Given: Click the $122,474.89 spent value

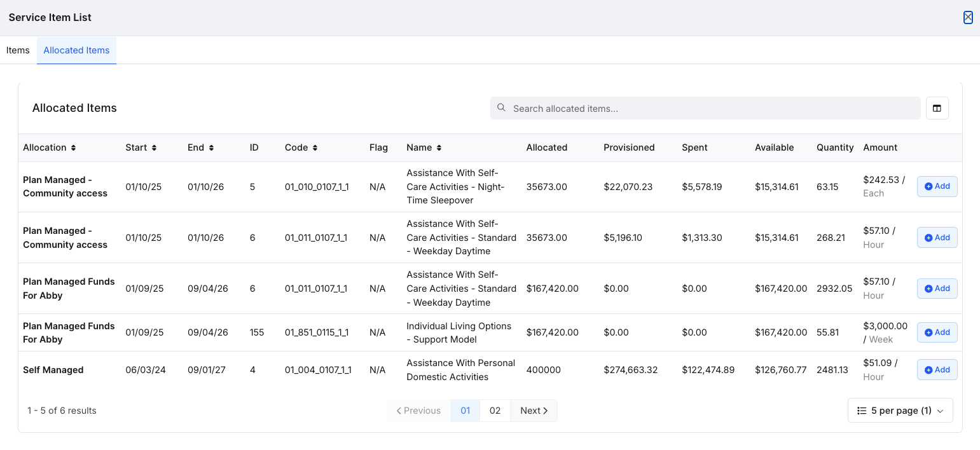Looking at the screenshot, I should click(x=708, y=370).
